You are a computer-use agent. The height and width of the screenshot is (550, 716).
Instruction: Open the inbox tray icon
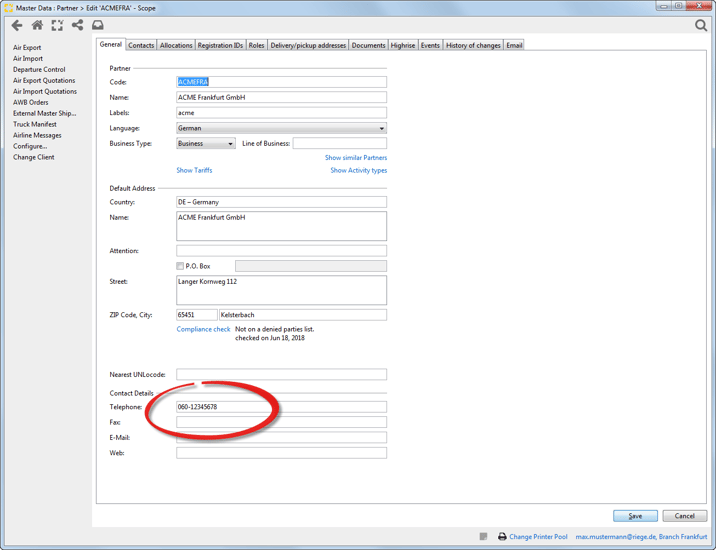coord(98,25)
